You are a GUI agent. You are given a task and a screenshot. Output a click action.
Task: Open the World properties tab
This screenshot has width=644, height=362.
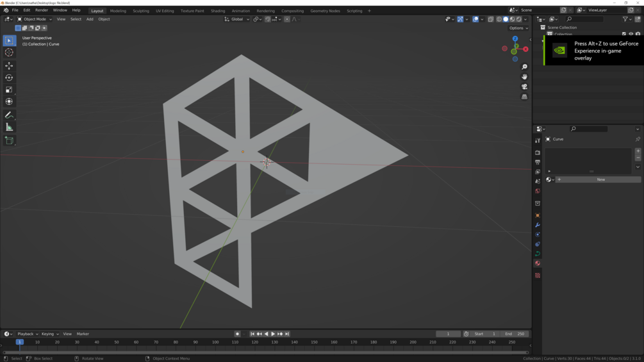pyautogui.click(x=538, y=191)
